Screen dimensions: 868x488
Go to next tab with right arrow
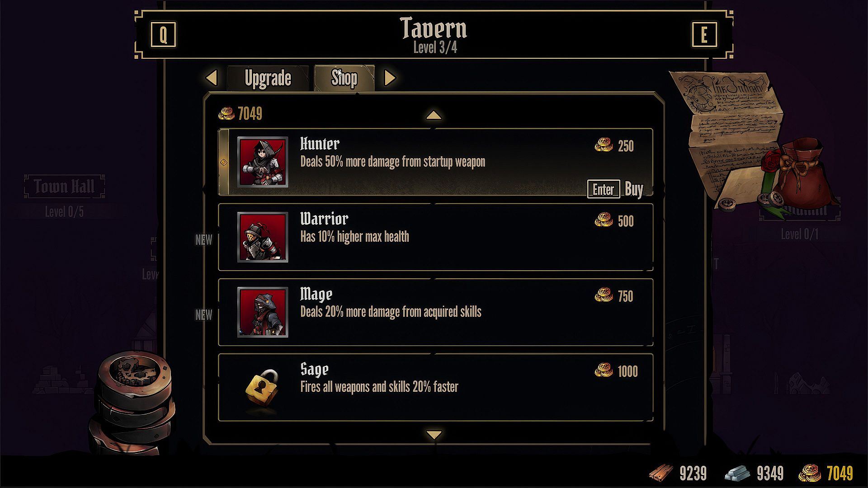[389, 78]
